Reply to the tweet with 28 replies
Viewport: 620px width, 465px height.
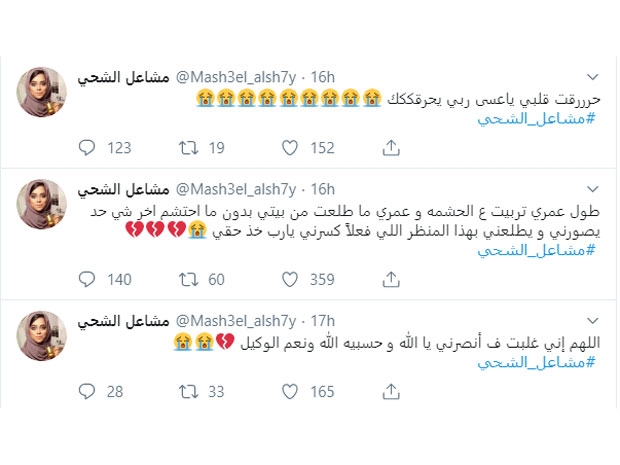click(86, 392)
